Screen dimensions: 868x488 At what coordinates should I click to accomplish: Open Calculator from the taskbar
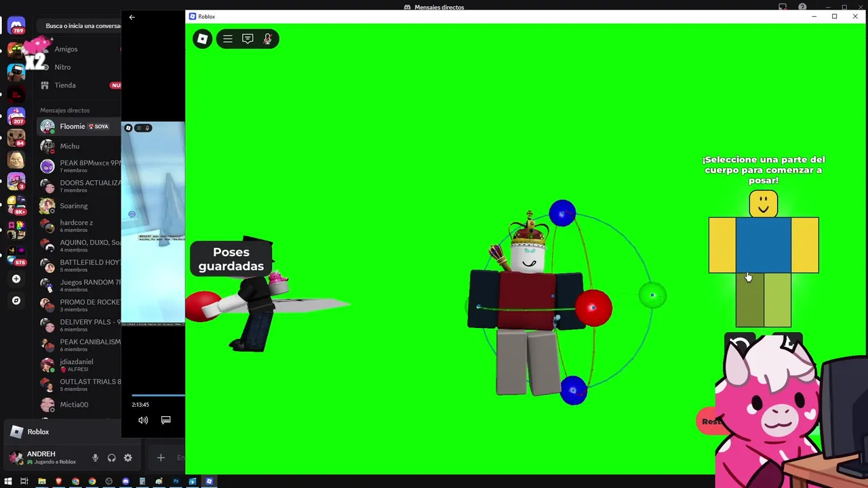click(x=142, y=481)
